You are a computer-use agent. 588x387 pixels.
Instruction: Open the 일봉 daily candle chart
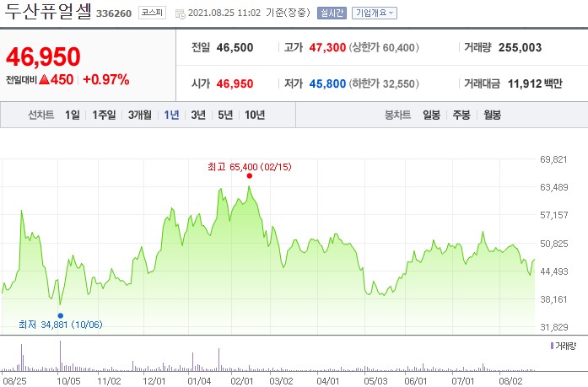click(x=432, y=115)
